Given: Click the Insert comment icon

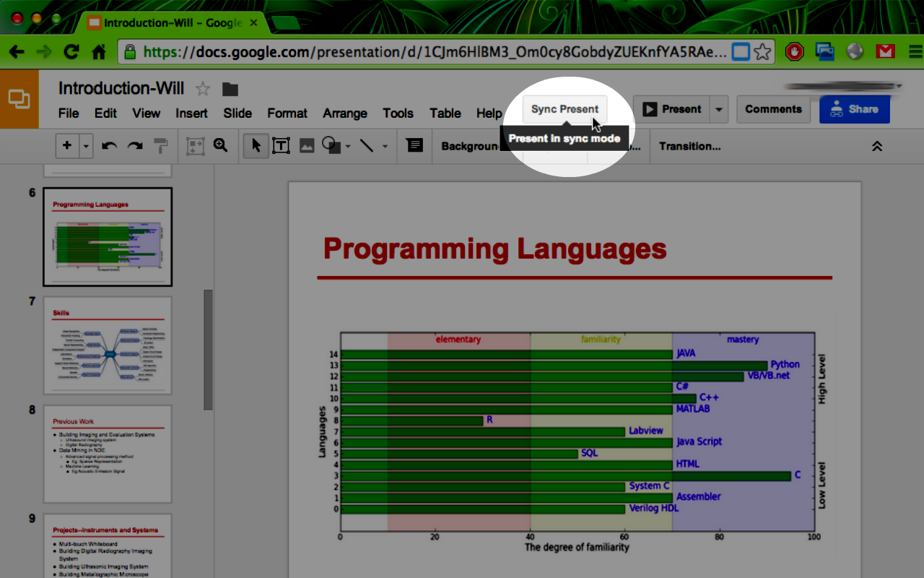Looking at the screenshot, I should (414, 146).
